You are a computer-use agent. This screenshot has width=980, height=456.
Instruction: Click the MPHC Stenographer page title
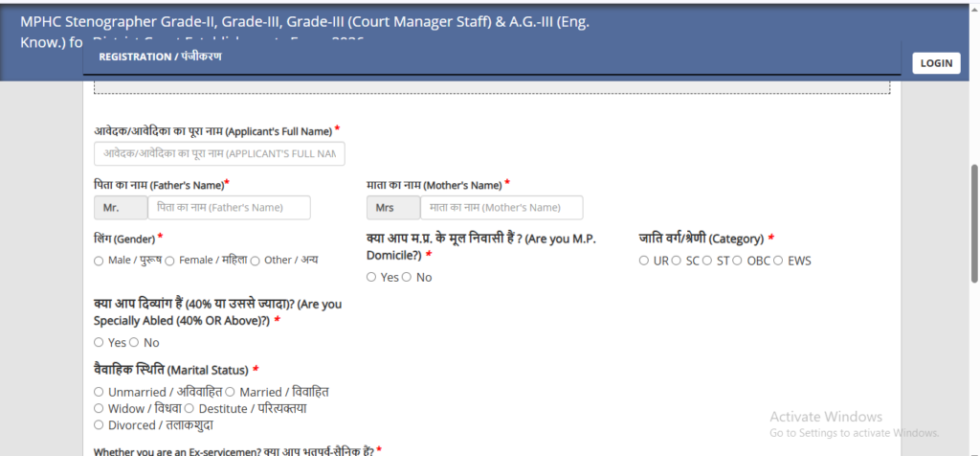click(305, 32)
